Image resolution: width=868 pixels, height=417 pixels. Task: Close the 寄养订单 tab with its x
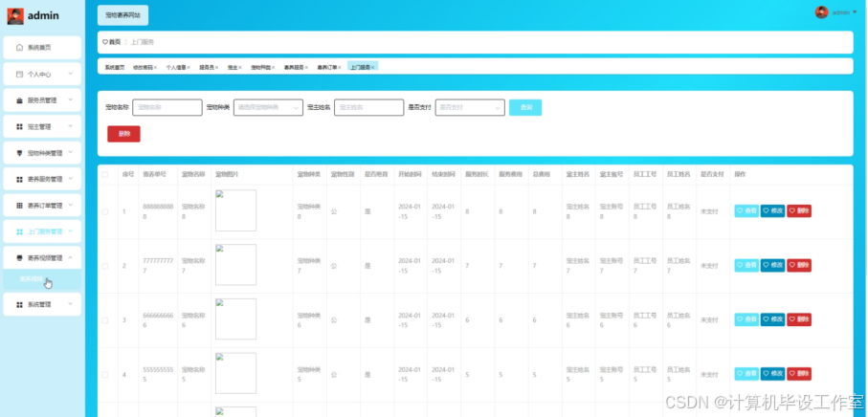[340, 68]
